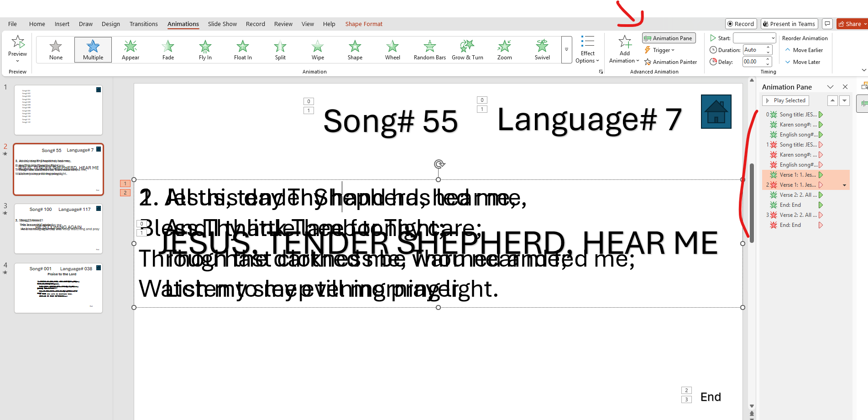
Task: Click the Present in Teams button
Action: pyautogui.click(x=789, y=24)
